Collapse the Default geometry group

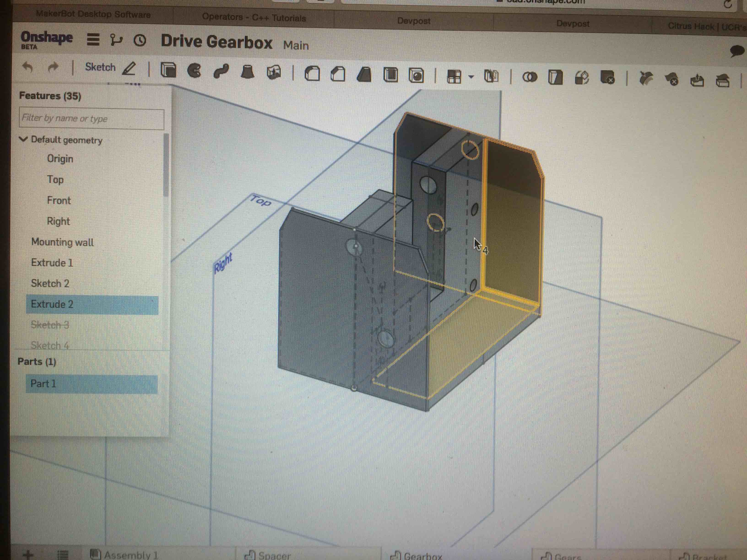click(x=23, y=139)
